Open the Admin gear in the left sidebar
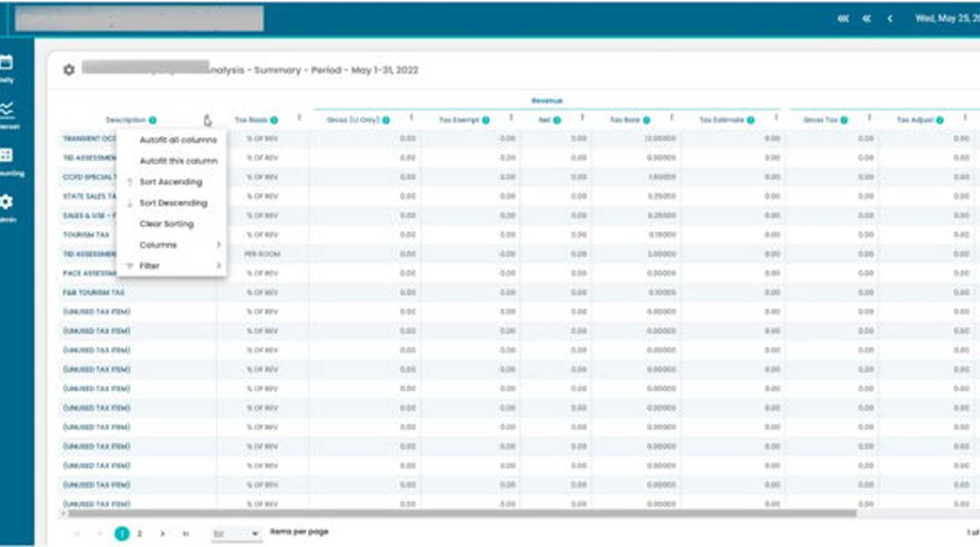Viewport: 980px width, 547px height. (x=7, y=208)
